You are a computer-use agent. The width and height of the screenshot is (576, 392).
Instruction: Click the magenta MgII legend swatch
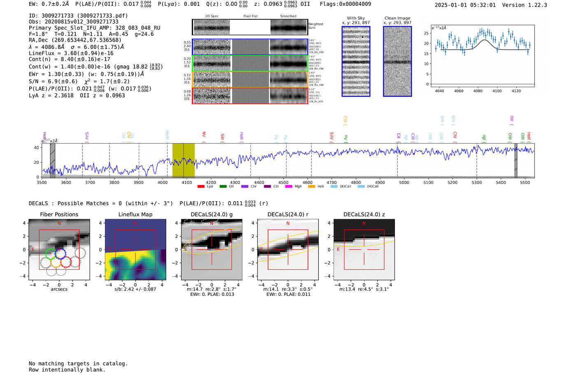tap(289, 186)
